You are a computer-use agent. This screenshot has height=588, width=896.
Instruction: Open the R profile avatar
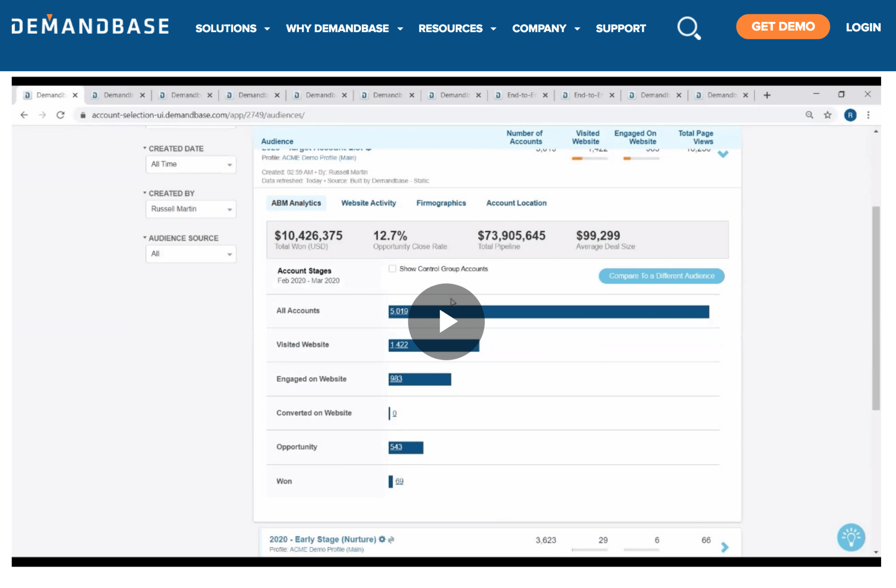(850, 115)
